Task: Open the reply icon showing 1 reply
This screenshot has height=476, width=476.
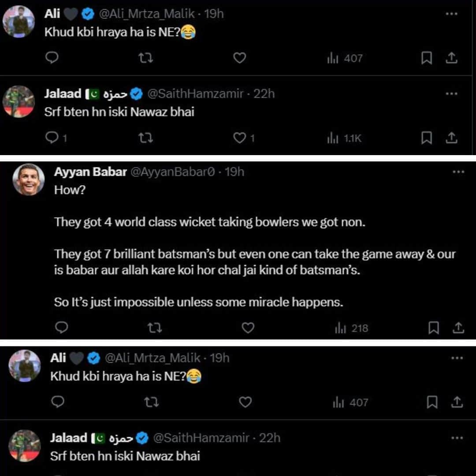Action: 52,138
